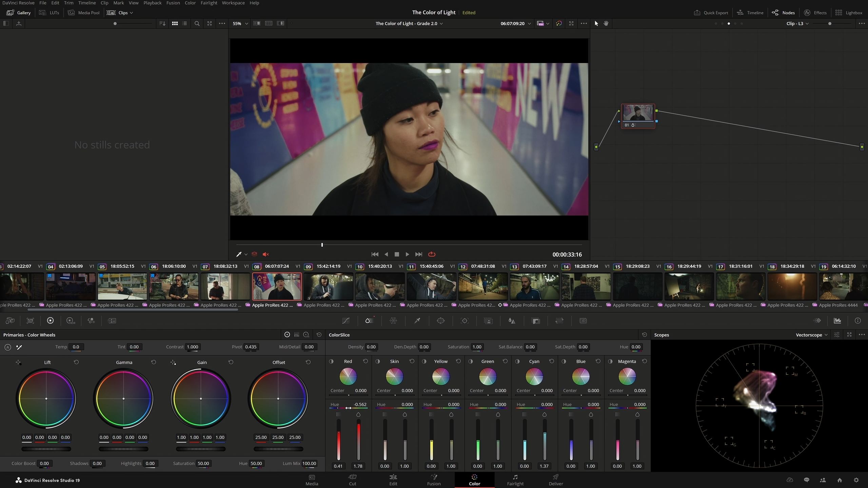
Task: Select the Qualifier/selection tool icon
Action: [x=417, y=321]
